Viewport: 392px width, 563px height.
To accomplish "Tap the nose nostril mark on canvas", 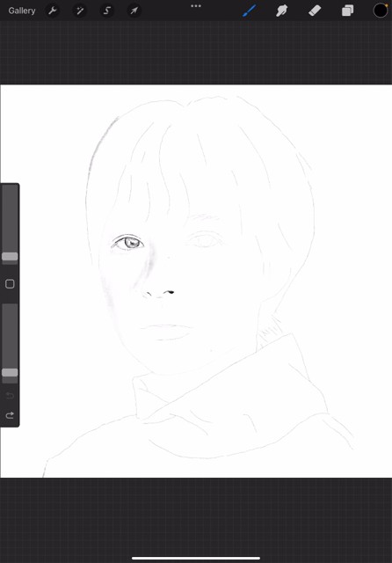I will coord(170,293).
